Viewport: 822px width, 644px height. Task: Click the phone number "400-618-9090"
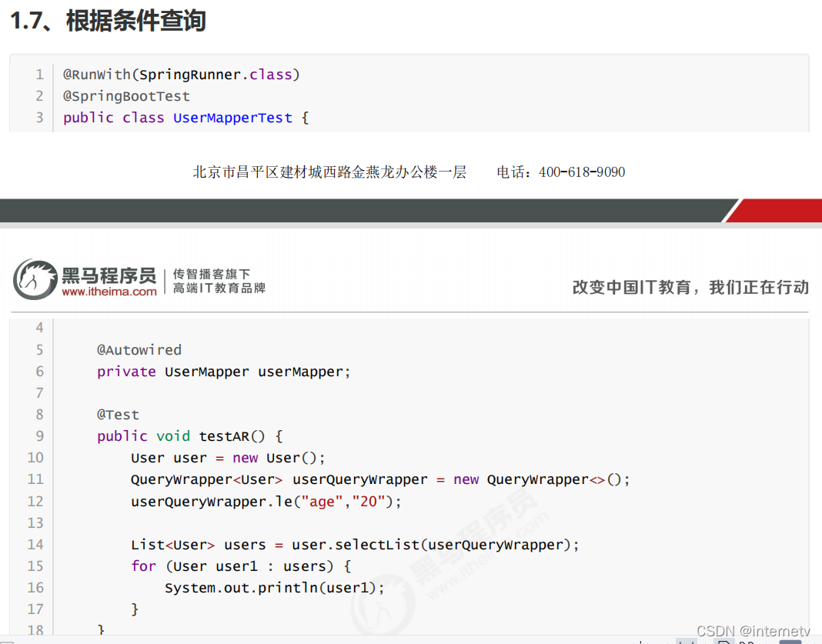click(582, 172)
